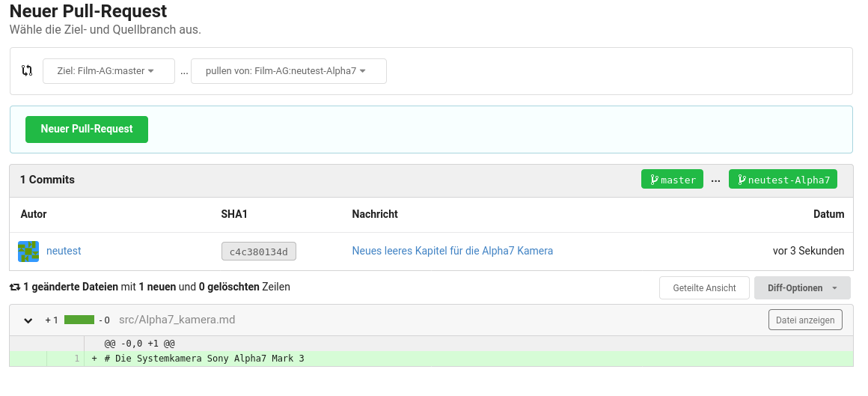Open commit c4c380134d
The image size is (868, 396).
[259, 252]
